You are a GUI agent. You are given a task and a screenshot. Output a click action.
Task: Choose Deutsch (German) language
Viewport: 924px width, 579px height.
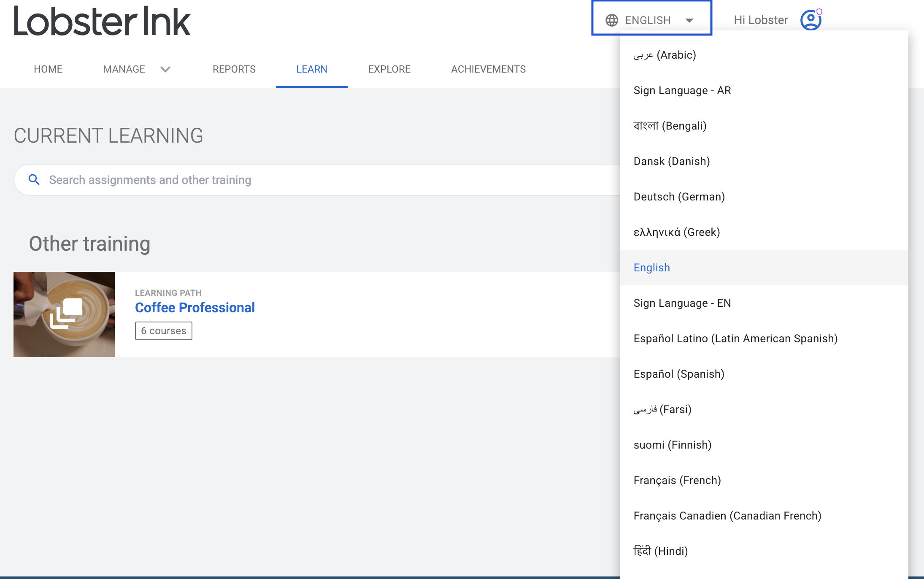coord(764,197)
